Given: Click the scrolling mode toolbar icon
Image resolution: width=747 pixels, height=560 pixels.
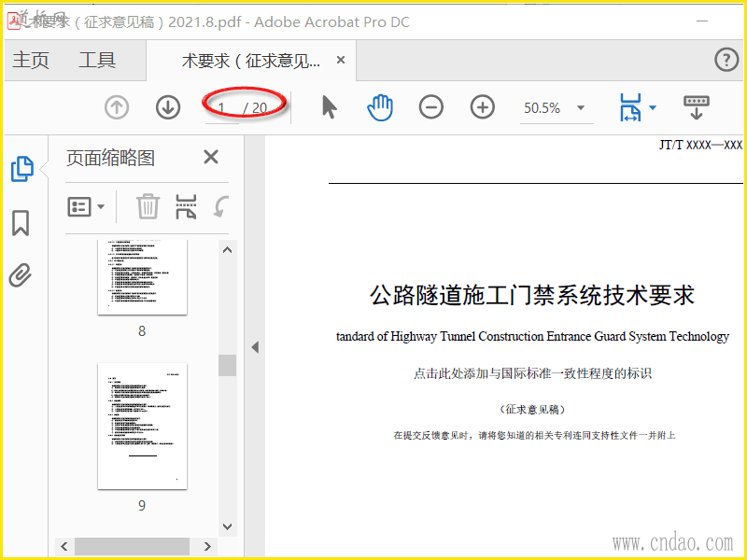Looking at the screenshot, I should tap(697, 107).
